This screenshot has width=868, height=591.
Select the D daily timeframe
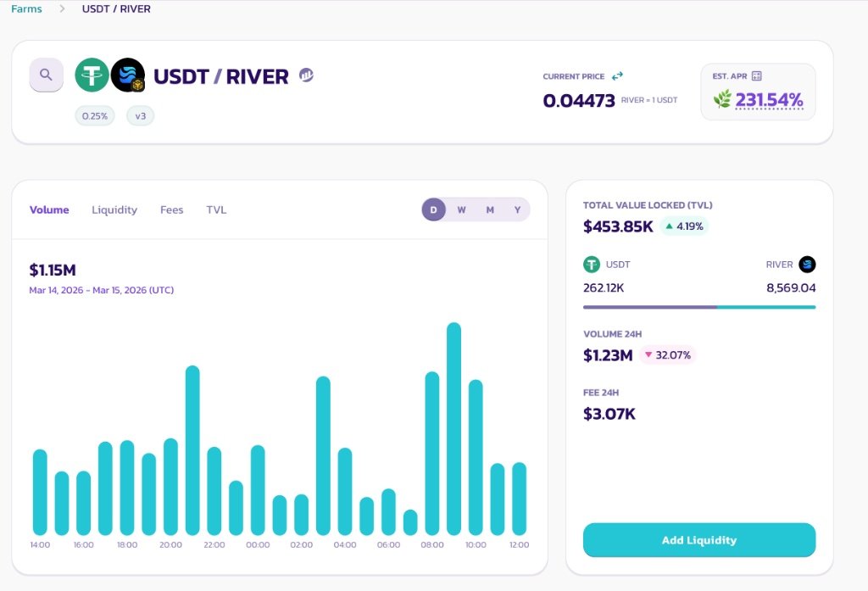click(x=433, y=210)
